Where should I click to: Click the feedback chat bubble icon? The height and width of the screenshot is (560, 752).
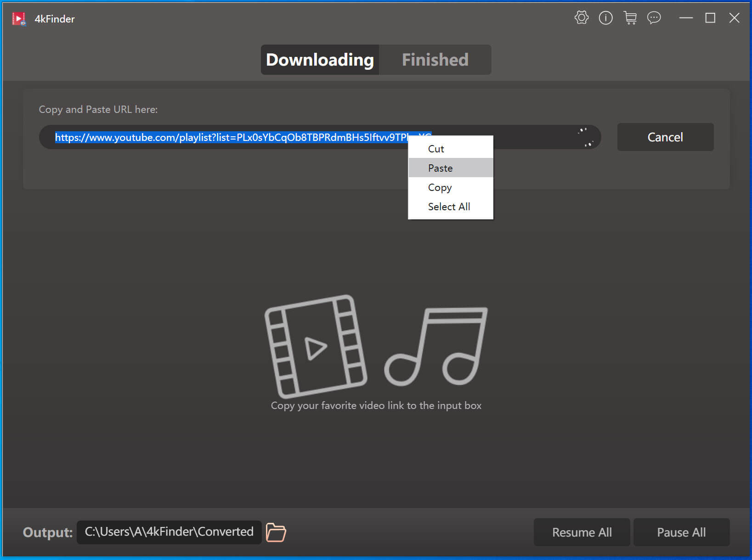pyautogui.click(x=654, y=18)
